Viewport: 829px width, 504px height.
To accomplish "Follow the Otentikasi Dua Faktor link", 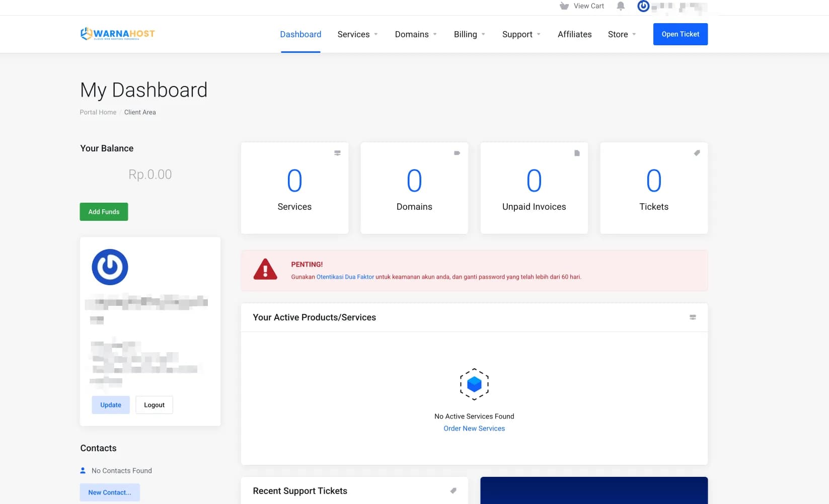I will [x=345, y=277].
